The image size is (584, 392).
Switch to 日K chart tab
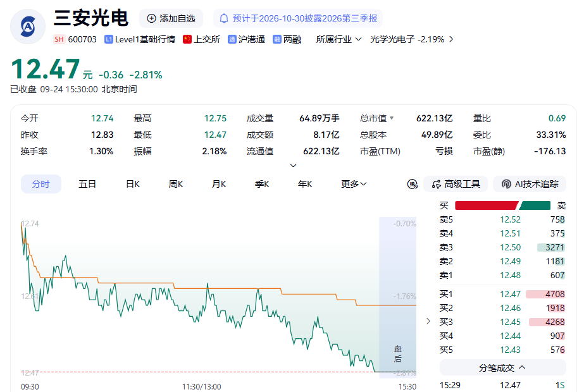[133, 184]
